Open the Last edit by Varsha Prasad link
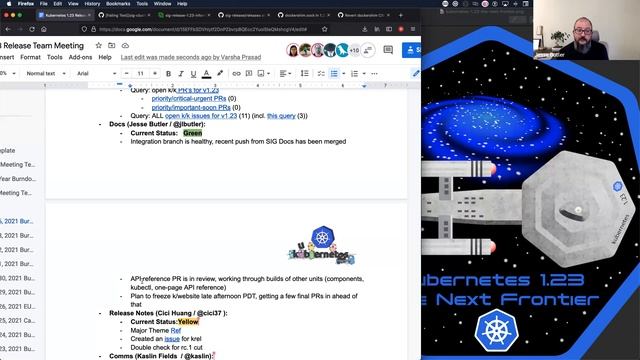Screen dimensions: 640x360 click(x=191, y=58)
